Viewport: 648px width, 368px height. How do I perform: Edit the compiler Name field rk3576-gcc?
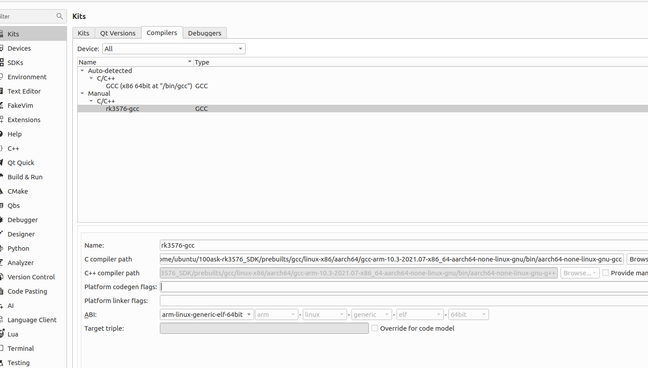click(x=404, y=245)
